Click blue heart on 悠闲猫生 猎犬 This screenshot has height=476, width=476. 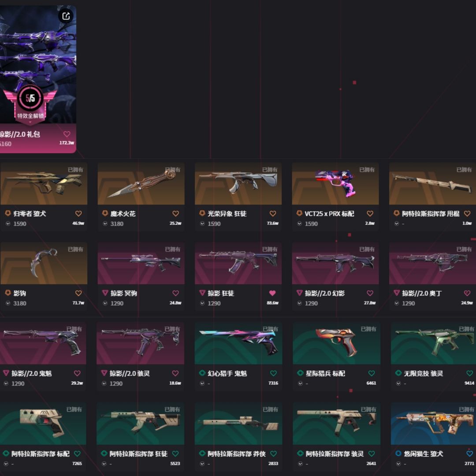coord(469,454)
